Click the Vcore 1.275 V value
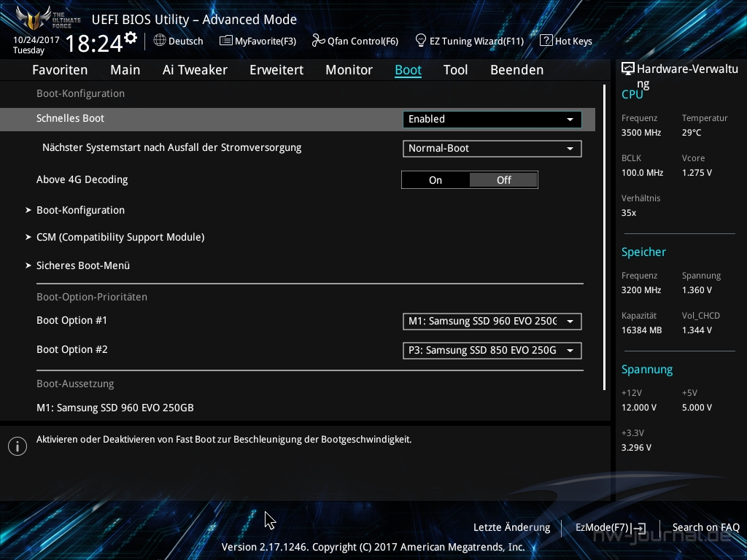 pos(697,173)
